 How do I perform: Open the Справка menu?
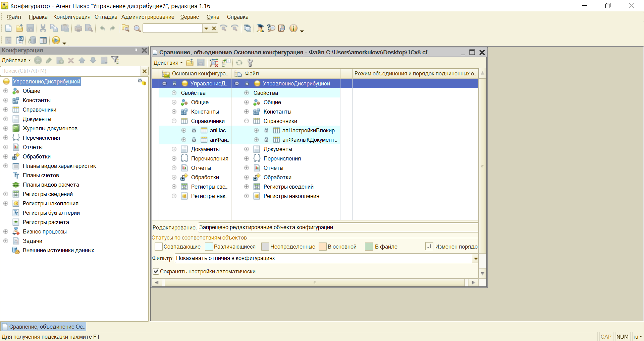click(237, 17)
